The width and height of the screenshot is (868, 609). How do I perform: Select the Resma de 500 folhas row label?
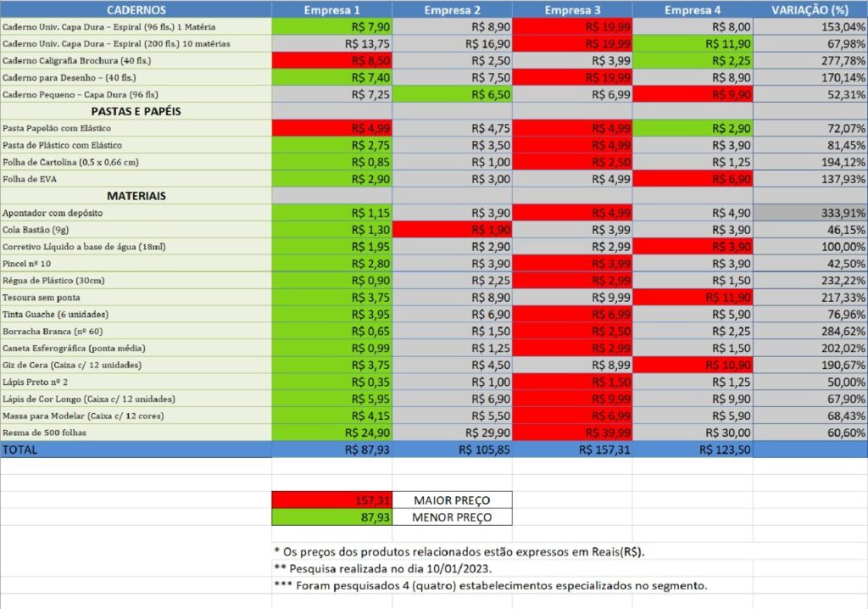point(136,433)
